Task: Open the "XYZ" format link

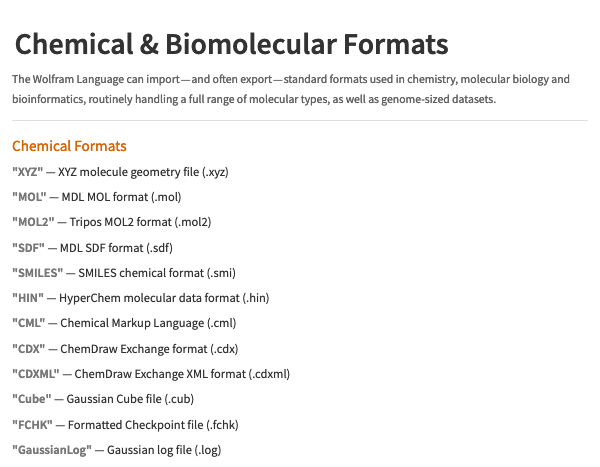Action: (x=28, y=172)
